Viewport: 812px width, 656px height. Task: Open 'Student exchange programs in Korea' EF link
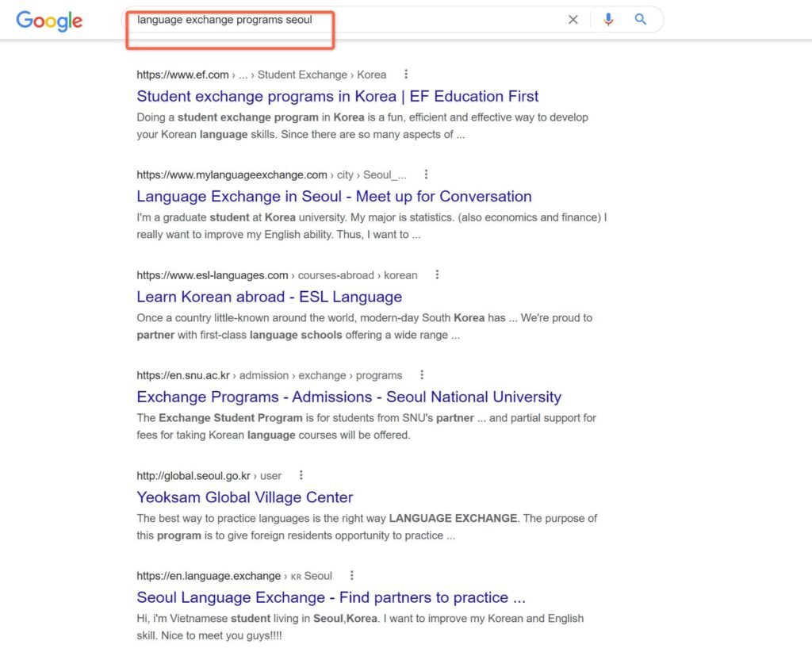(337, 97)
